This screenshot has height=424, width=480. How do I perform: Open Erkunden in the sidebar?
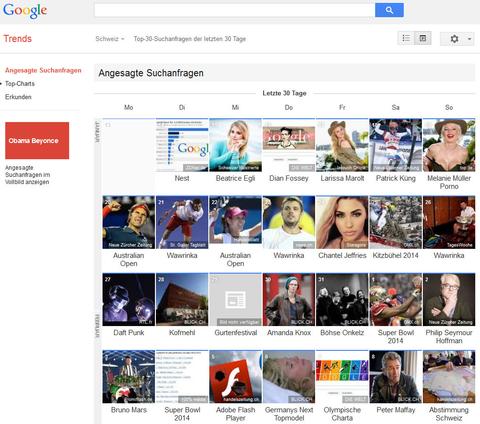coord(18,97)
